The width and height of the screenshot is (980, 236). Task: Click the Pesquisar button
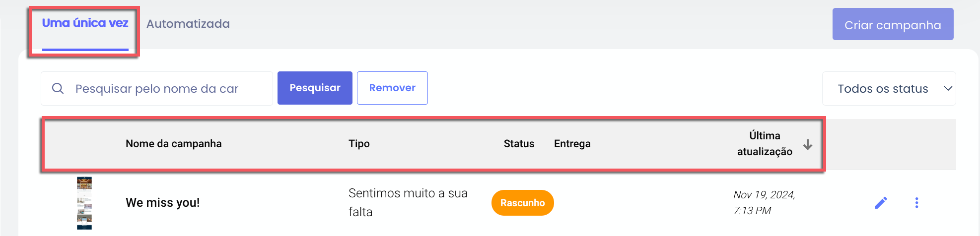(315, 88)
